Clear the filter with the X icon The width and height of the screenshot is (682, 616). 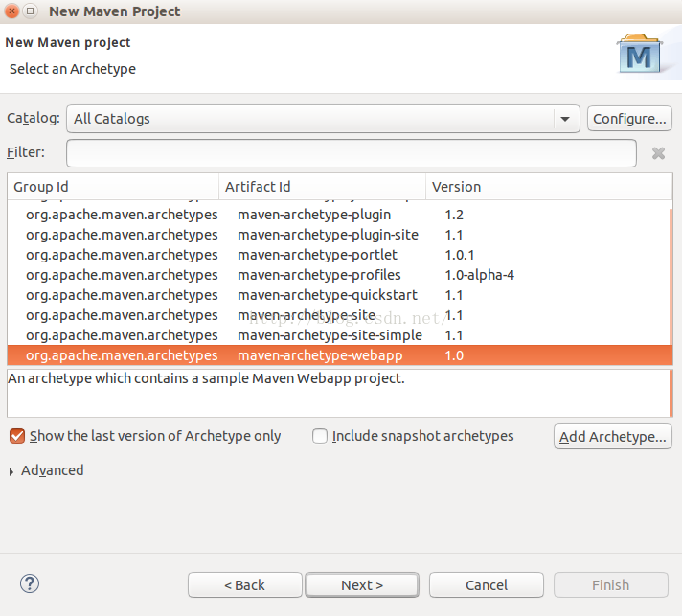(658, 153)
